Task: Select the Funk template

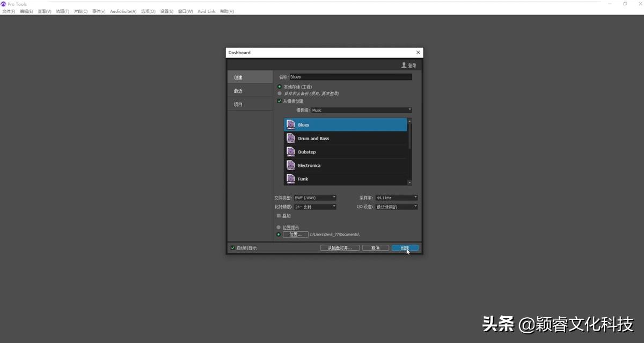Action: click(346, 179)
